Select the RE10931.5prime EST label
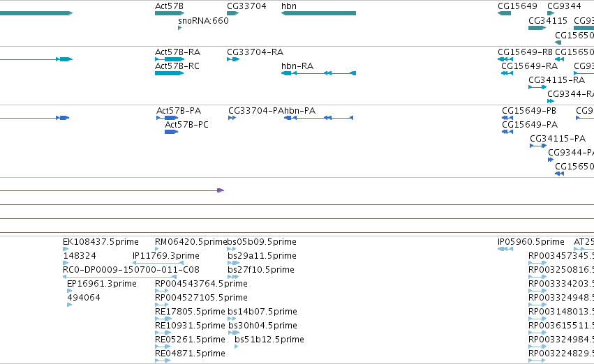This screenshot has width=594, height=364. click(x=190, y=326)
